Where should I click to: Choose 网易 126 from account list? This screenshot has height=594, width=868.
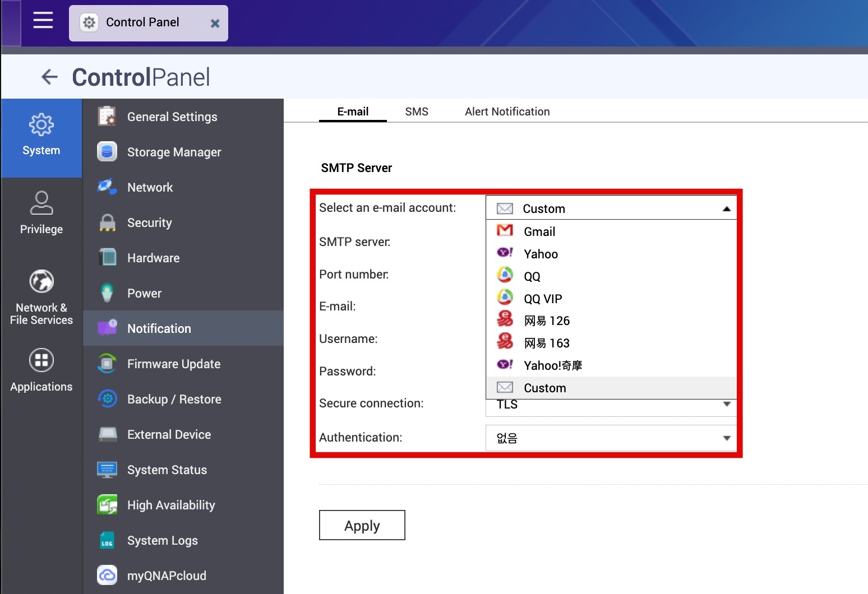[611, 321]
